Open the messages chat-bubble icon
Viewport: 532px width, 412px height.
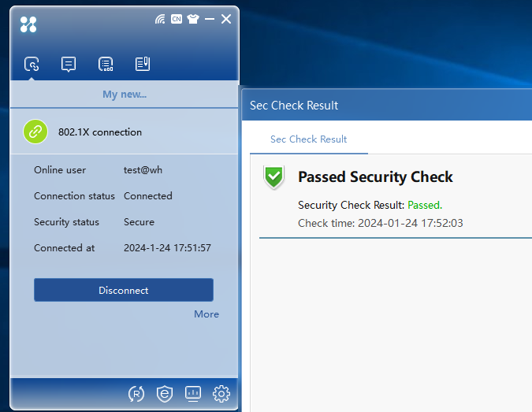(x=69, y=64)
